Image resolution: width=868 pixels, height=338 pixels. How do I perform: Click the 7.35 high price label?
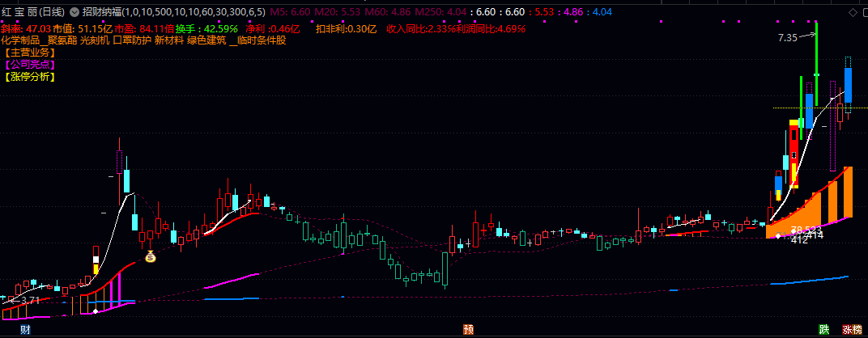[787, 38]
